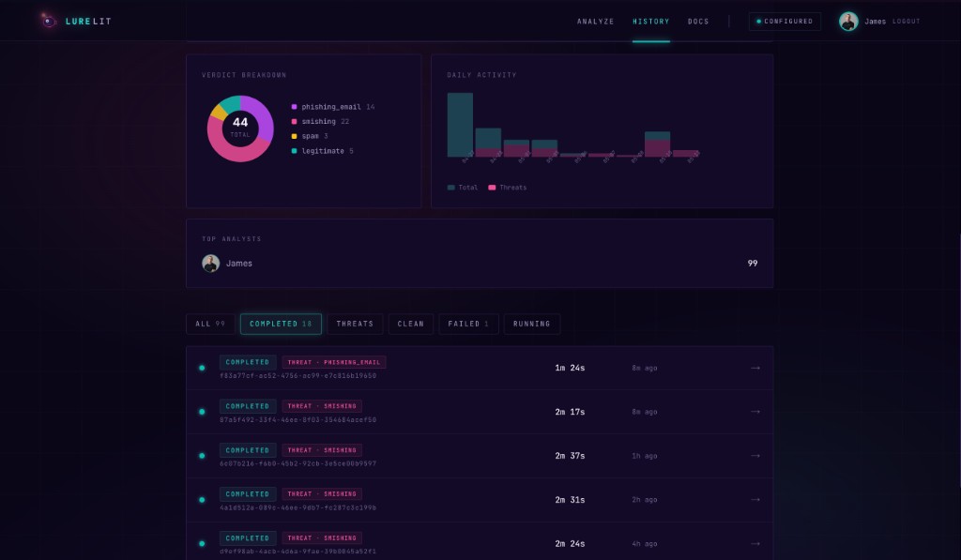Open the 2m 17s run via its arrow
Image resolution: width=961 pixels, height=560 pixels.
(x=755, y=412)
